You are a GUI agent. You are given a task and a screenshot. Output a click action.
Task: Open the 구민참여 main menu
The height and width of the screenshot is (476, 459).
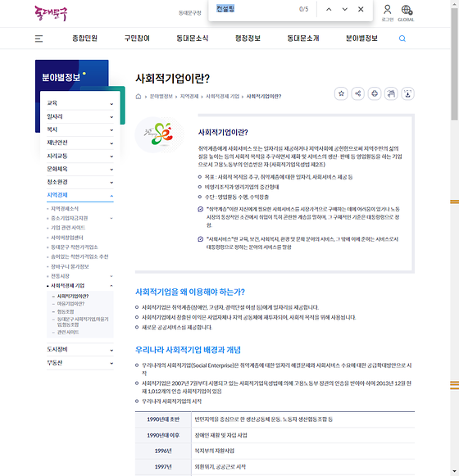(137, 39)
